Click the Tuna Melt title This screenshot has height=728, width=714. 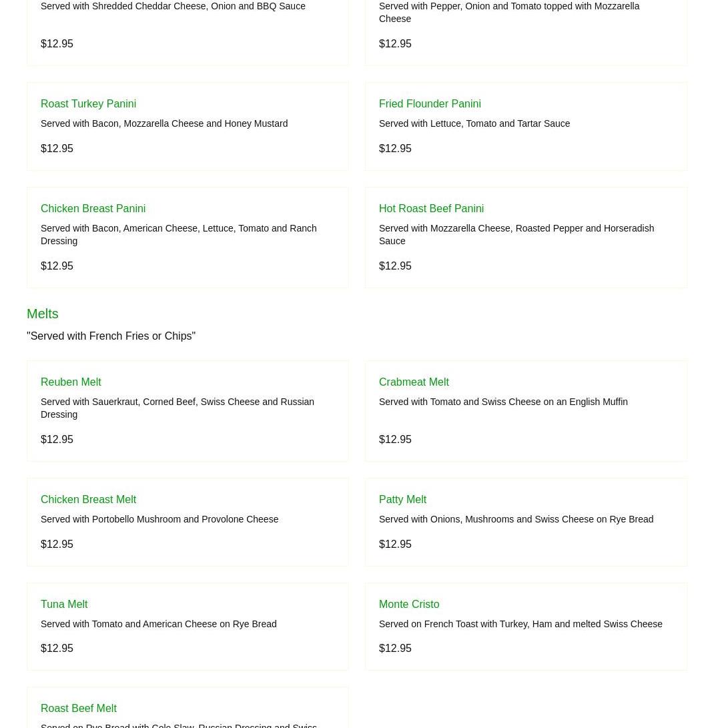tap(64, 605)
